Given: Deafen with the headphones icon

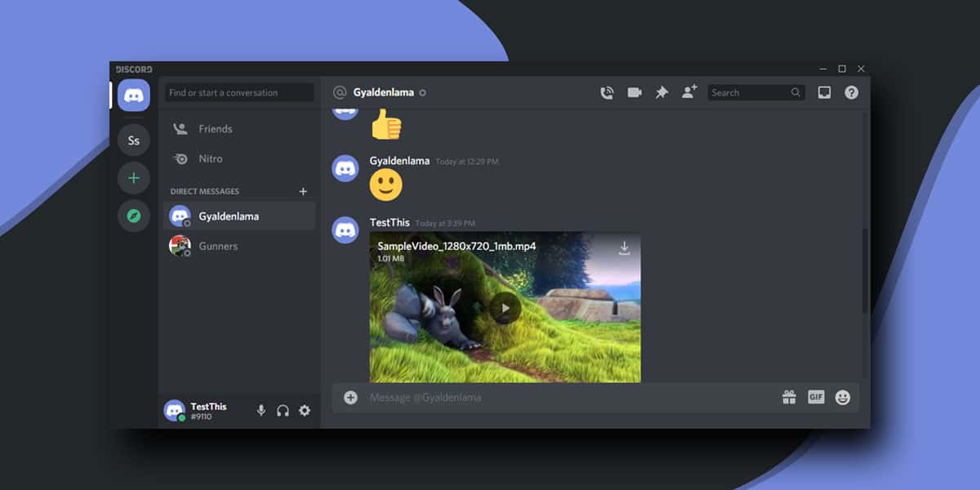Looking at the screenshot, I should tap(283, 411).
